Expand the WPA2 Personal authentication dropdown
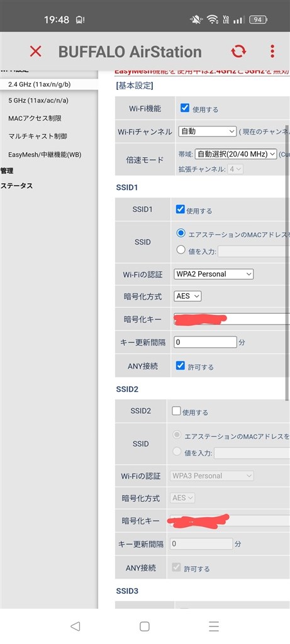The height and width of the screenshot is (644, 290). click(214, 274)
